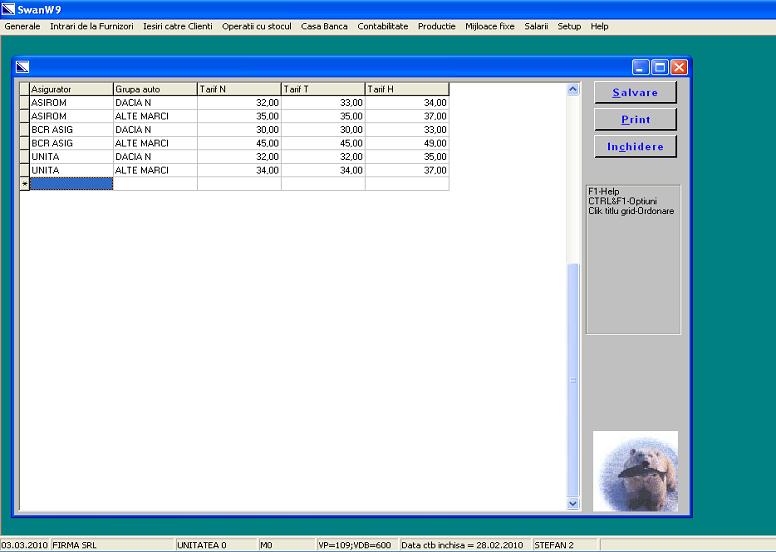Image resolution: width=776 pixels, height=552 pixels.
Task: Sort grid by Tarif N column header
Action: (x=239, y=89)
